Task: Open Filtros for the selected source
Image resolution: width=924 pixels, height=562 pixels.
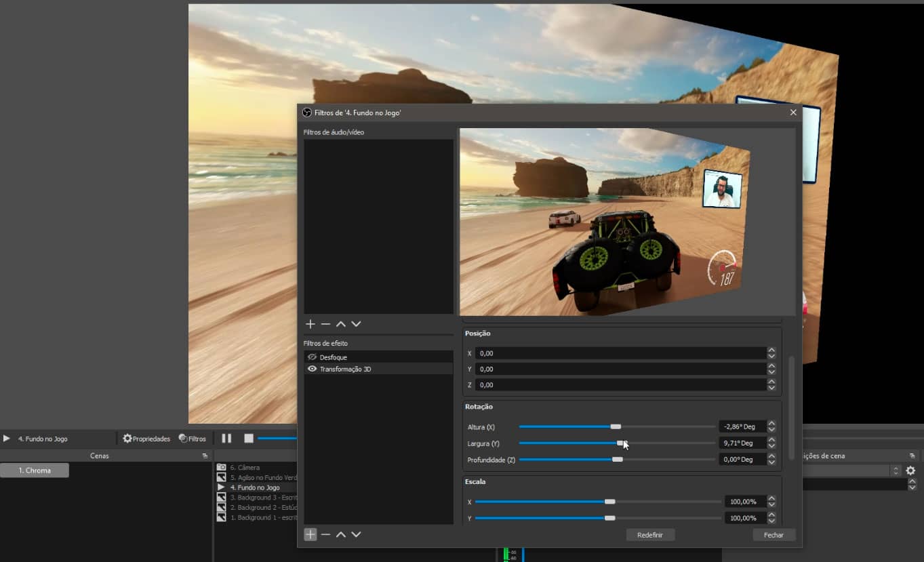Action: click(193, 439)
